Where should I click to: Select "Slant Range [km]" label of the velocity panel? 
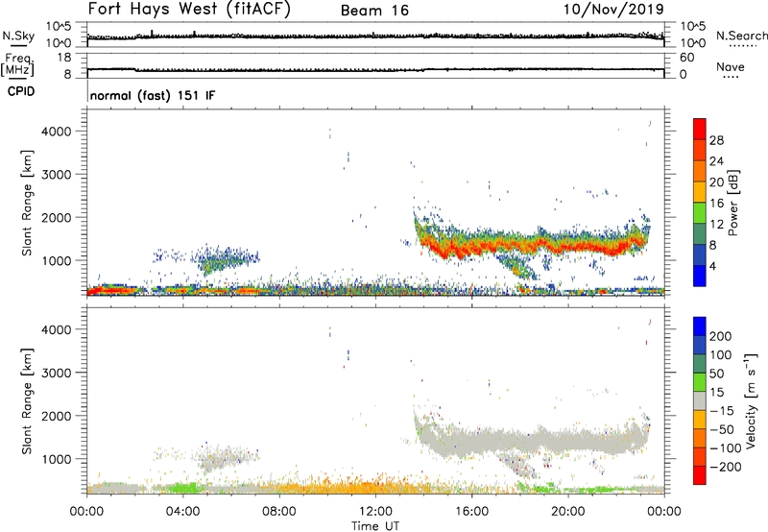pyautogui.click(x=27, y=401)
